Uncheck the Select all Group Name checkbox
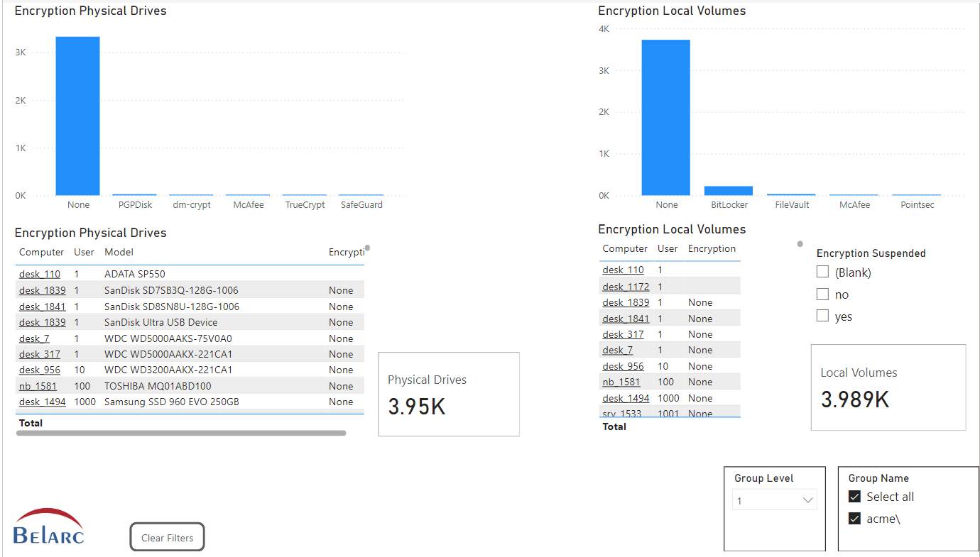Screen dimensions: 980x557 [x=855, y=497]
